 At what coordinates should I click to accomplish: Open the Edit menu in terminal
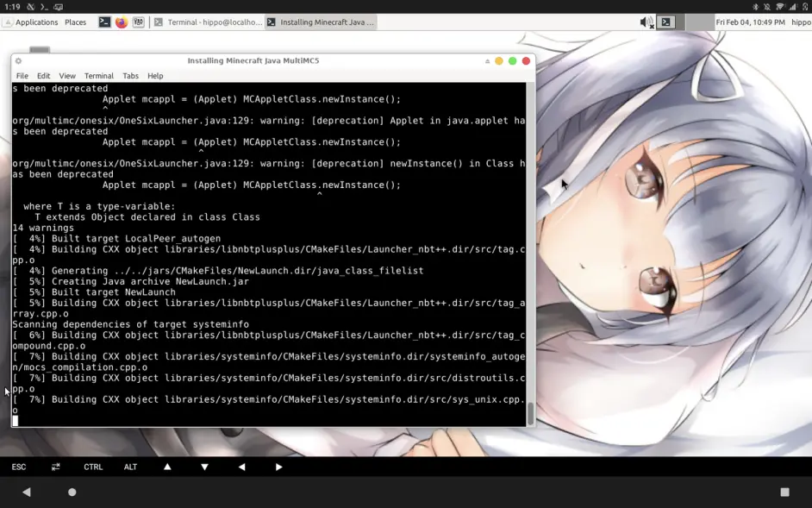coord(43,76)
